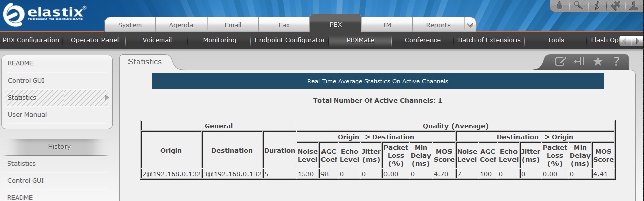Click the Quality (Average) table header

456,126
